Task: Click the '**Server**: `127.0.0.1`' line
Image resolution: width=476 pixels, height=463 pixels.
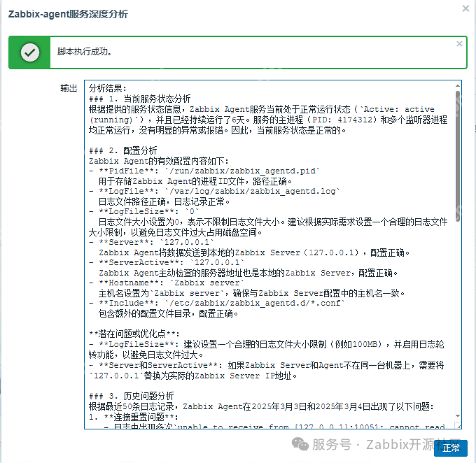Action: point(151,242)
